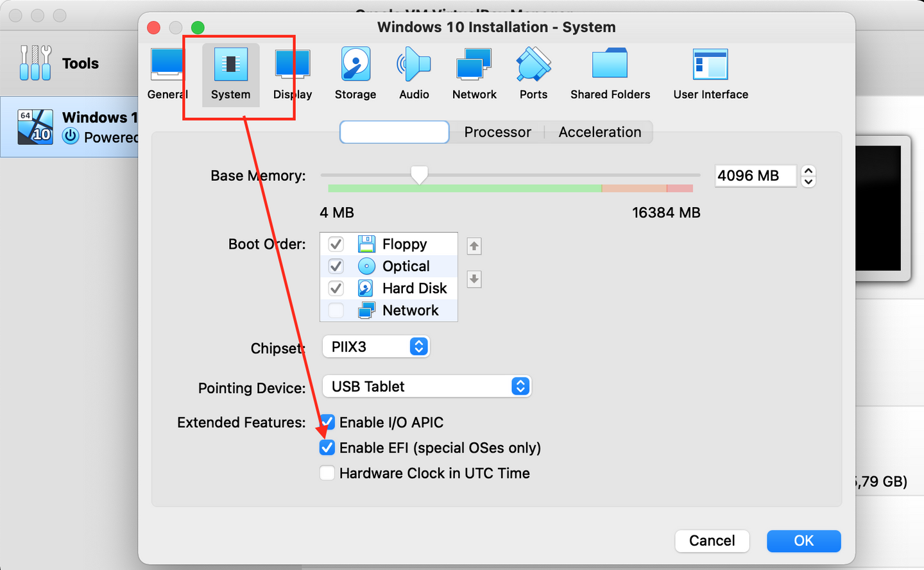Screen dimensions: 924x570
Task: Check the Network boot order box
Action: [x=336, y=310]
